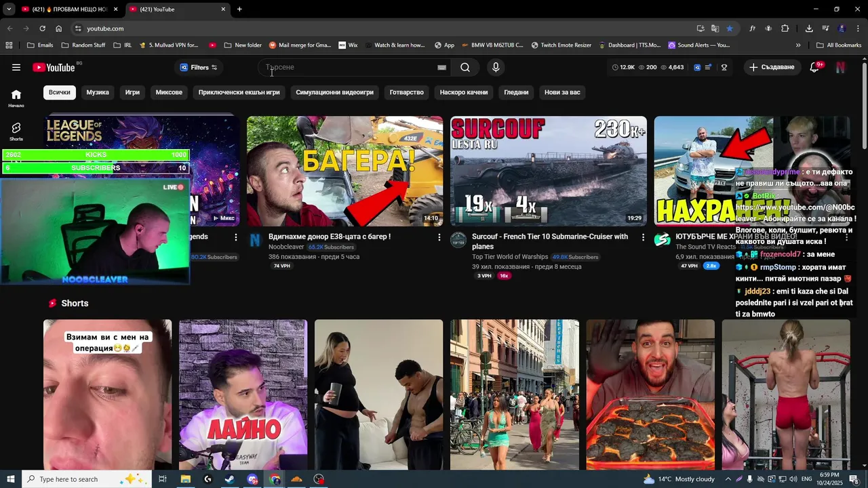
Task: Click the YouTube logo
Action: coord(54,67)
